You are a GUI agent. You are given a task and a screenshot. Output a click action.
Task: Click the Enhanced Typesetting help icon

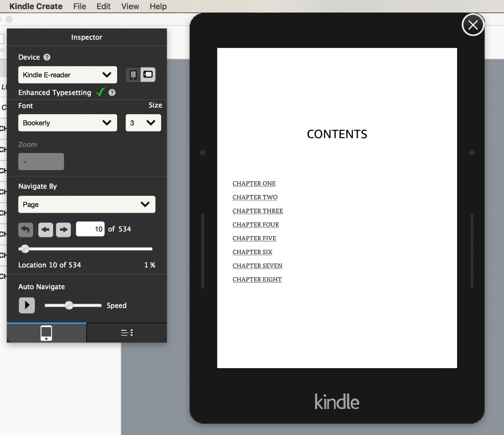(112, 92)
